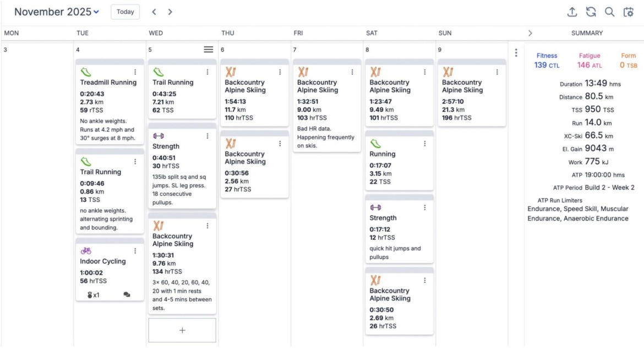
Task: Click the upload workout icon
Action: click(572, 12)
